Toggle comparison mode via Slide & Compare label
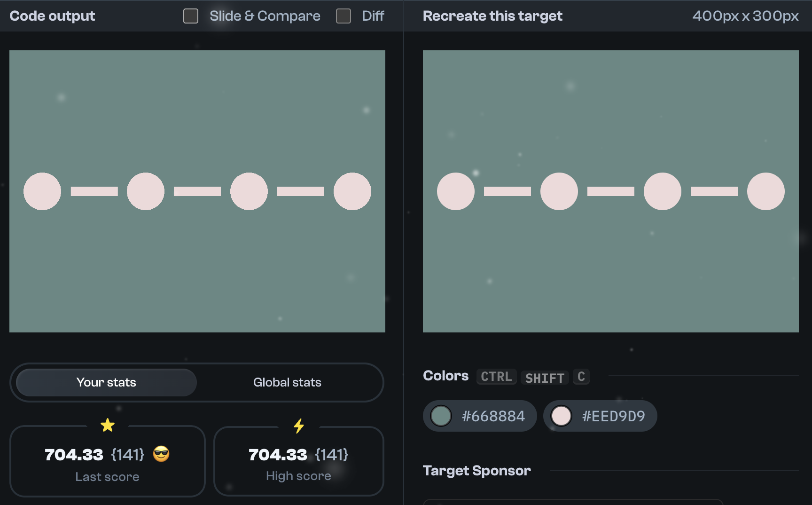Viewport: 812px width, 505px height. (265, 16)
